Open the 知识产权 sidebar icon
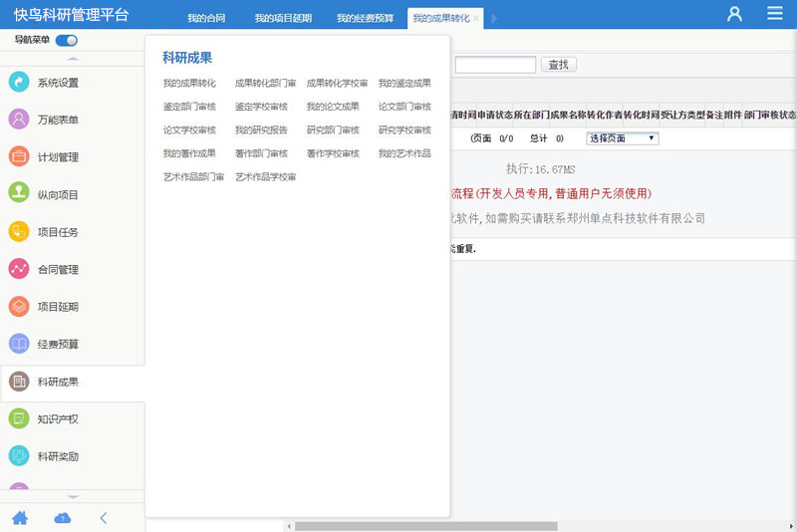Image resolution: width=797 pixels, height=532 pixels. pyautogui.click(x=19, y=418)
